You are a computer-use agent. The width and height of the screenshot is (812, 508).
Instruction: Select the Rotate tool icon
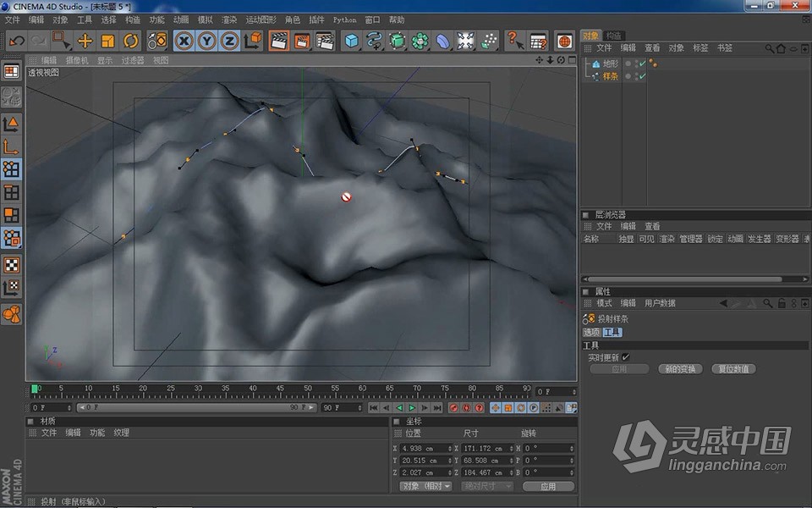coord(130,41)
